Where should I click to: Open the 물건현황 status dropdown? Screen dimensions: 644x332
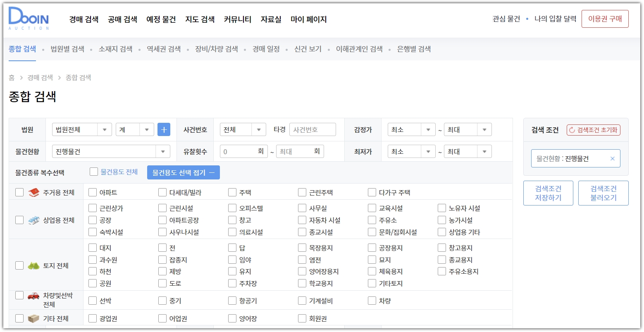[110, 151]
